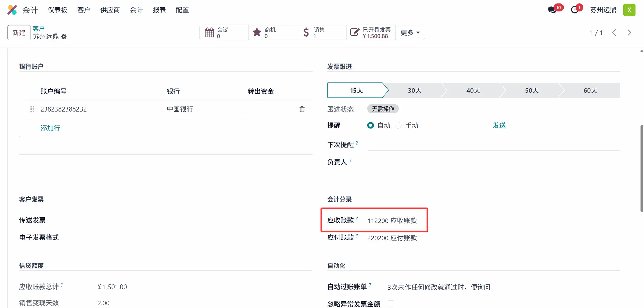Image resolution: width=644 pixels, height=308 pixels.
Task: Select the 自动 reminder radio button
Action: (371, 126)
